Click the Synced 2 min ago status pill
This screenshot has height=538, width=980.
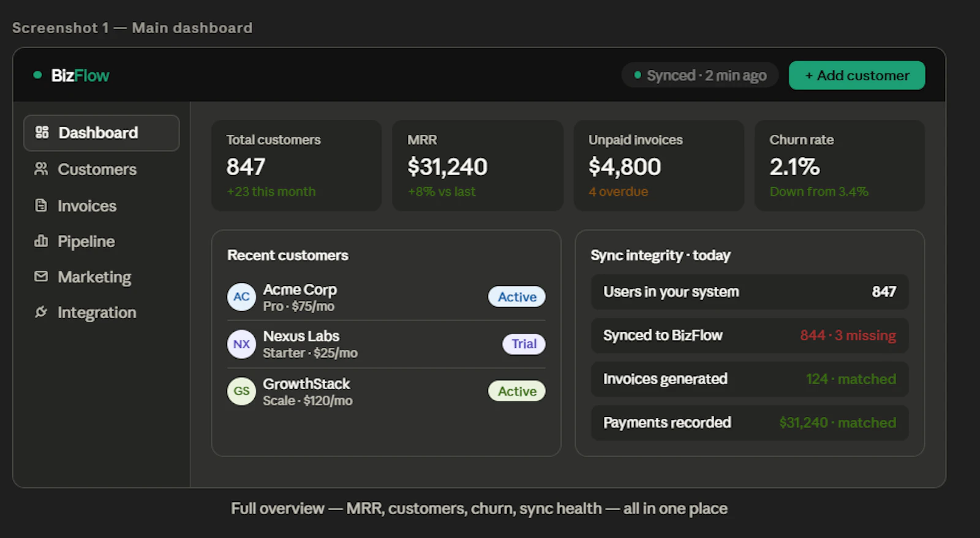click(699, 75)
